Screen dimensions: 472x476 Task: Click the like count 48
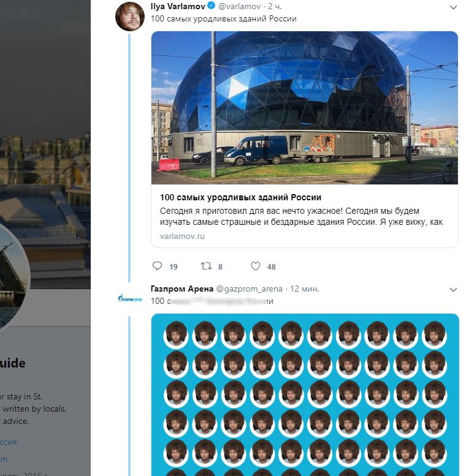pos(271,267)
